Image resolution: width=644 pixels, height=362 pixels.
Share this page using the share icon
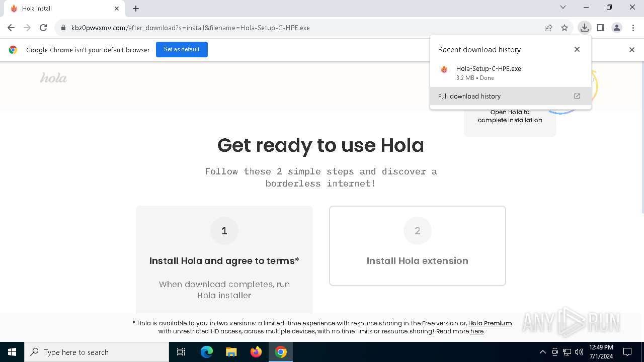click(548, 28)
